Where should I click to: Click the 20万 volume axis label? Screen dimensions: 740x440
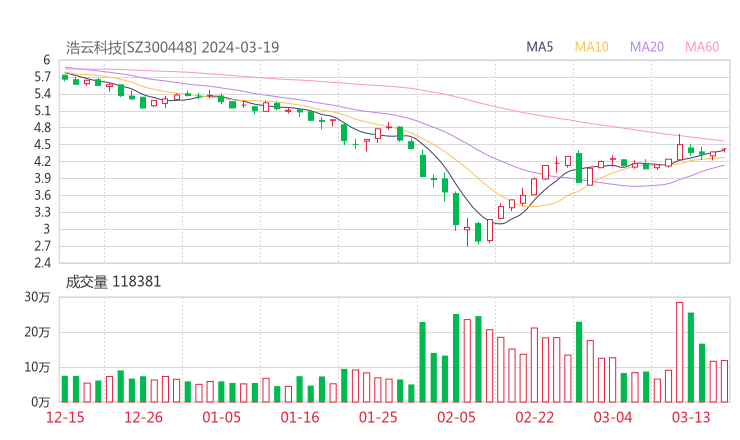coord(37,332)
